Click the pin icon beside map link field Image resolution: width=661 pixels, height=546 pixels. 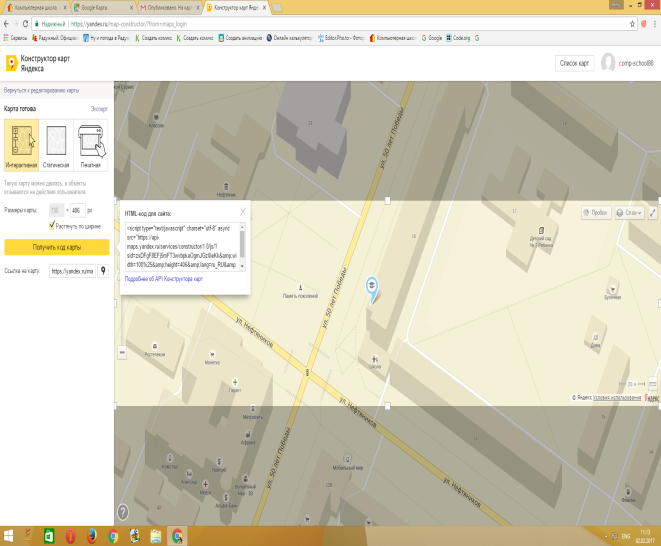coord(103,271)
